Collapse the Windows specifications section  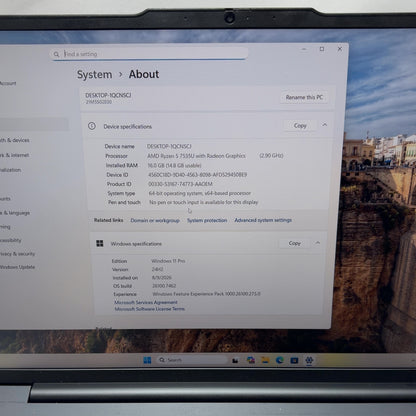pos(318,243)
